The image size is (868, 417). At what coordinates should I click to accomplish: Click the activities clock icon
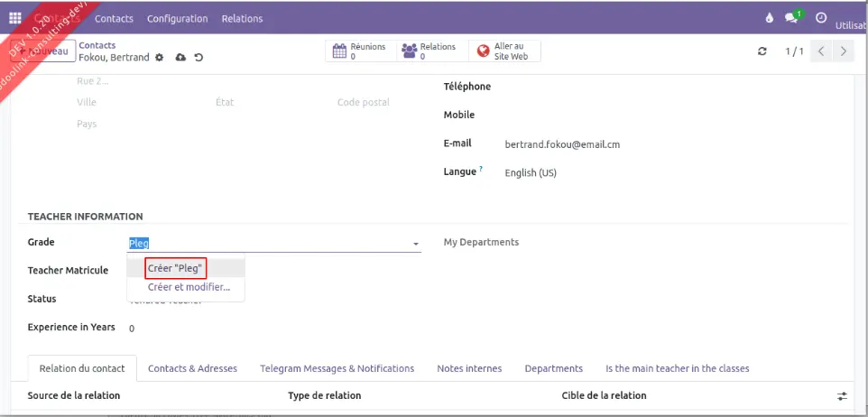tap(820, 18)
